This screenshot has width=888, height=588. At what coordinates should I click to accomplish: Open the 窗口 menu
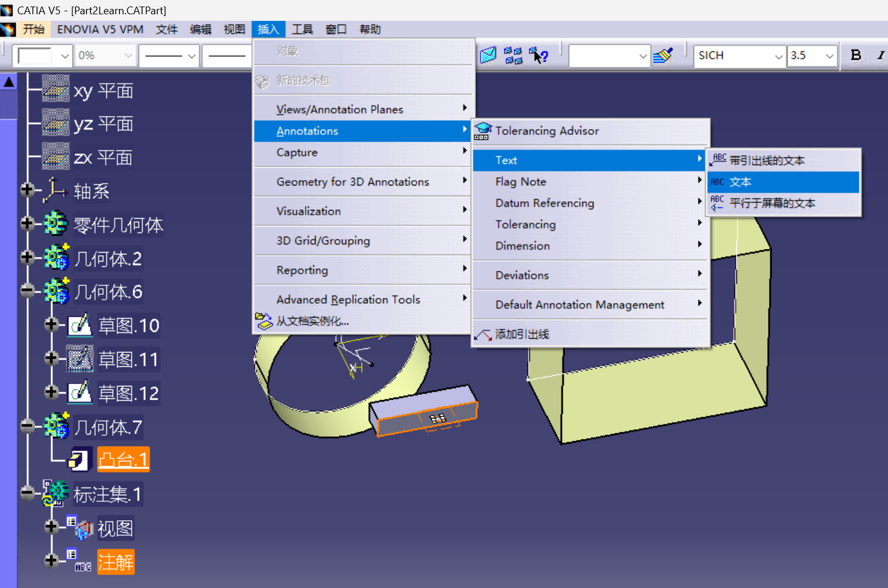336,29
